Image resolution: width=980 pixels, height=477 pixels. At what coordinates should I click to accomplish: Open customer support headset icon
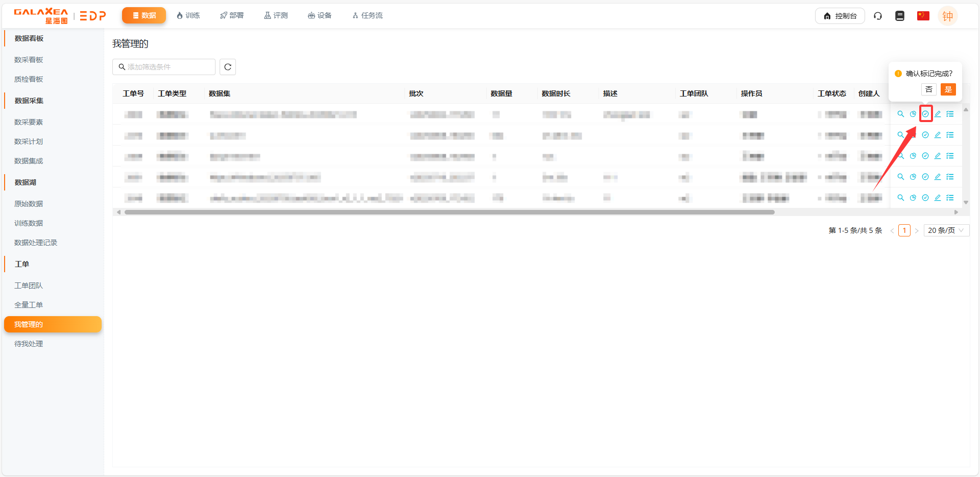(878, 16)
